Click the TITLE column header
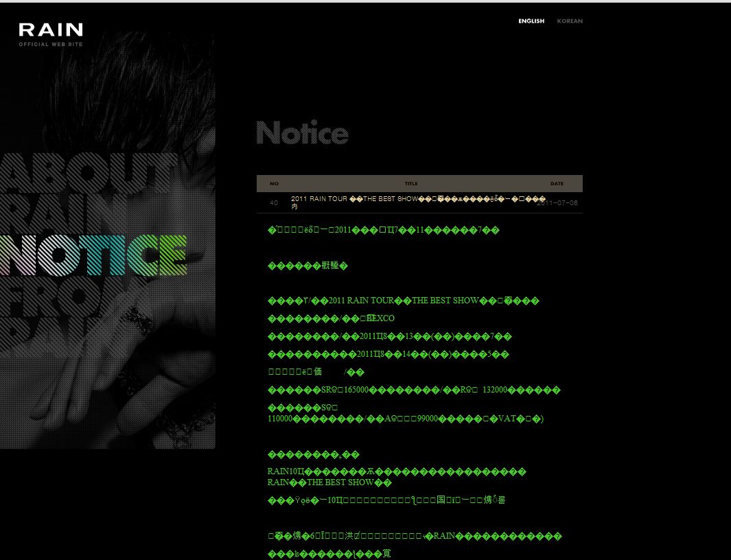Image resolution: width=731 pixels, height=560 pixels. click(x=411, y=184)
